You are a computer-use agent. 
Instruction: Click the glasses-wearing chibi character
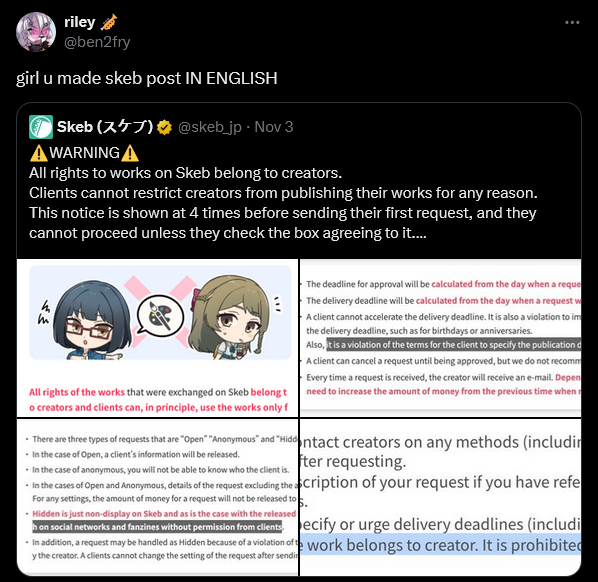point(90,320)
